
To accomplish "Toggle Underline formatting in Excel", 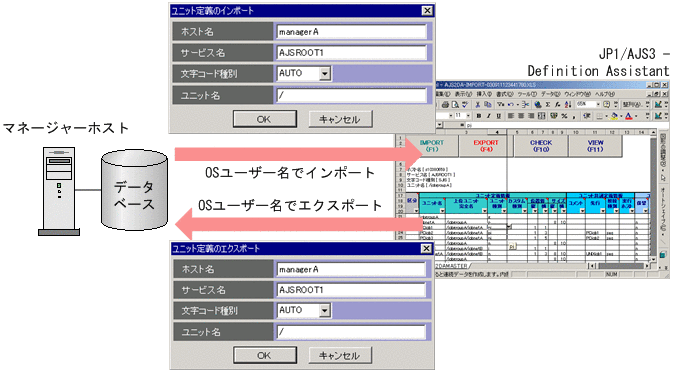I will pos(499,116).
